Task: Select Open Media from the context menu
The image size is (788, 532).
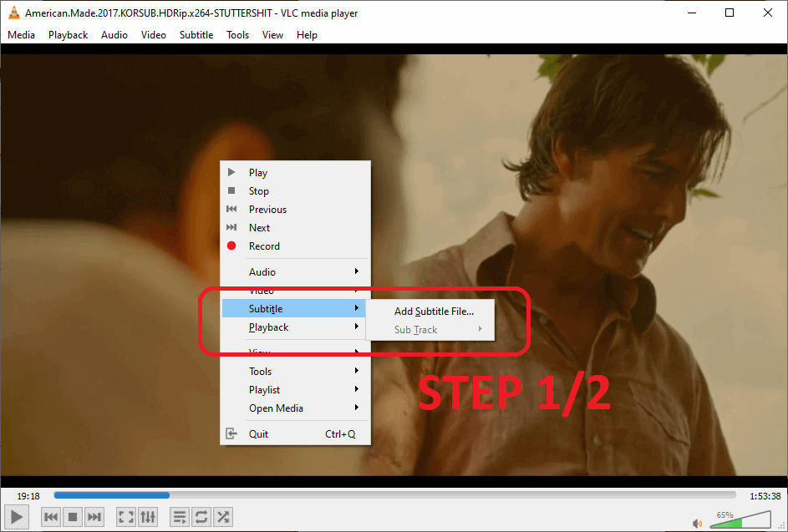Action: (x=276, y=408)
